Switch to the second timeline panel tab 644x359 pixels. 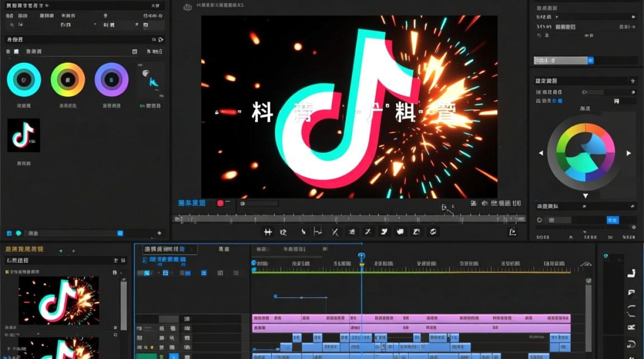tap(224, 249)
